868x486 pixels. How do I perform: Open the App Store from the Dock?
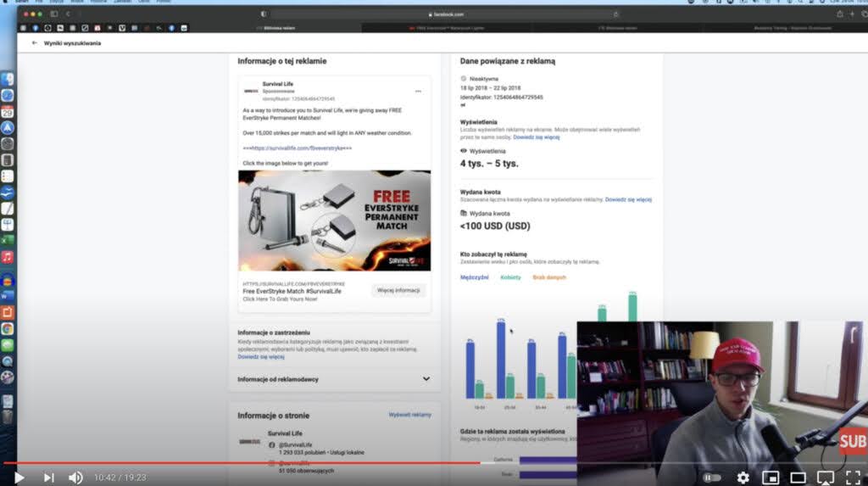point(7,128)
